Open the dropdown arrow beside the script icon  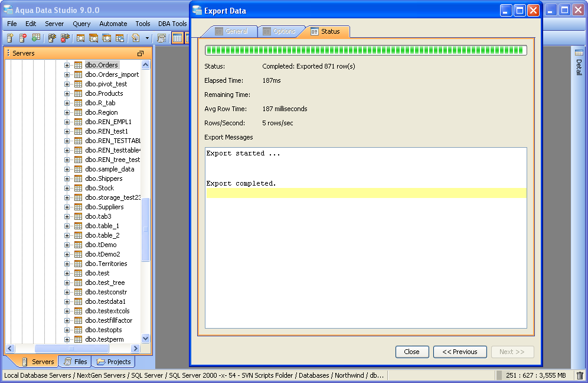147,38
